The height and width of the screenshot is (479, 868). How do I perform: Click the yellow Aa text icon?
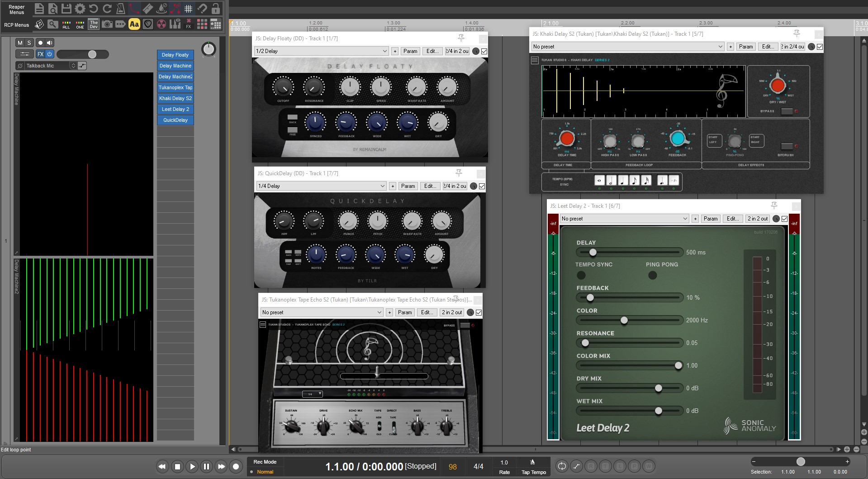(134, 24)
